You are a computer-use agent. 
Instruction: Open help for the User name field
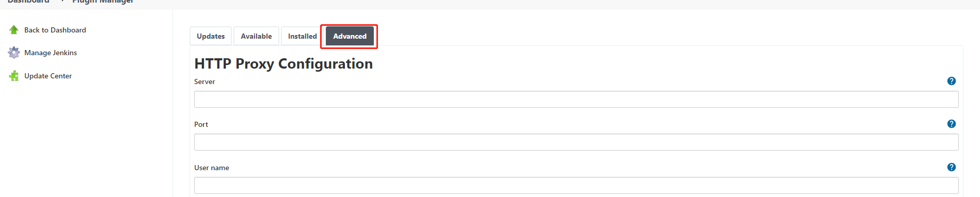point(952,167)
